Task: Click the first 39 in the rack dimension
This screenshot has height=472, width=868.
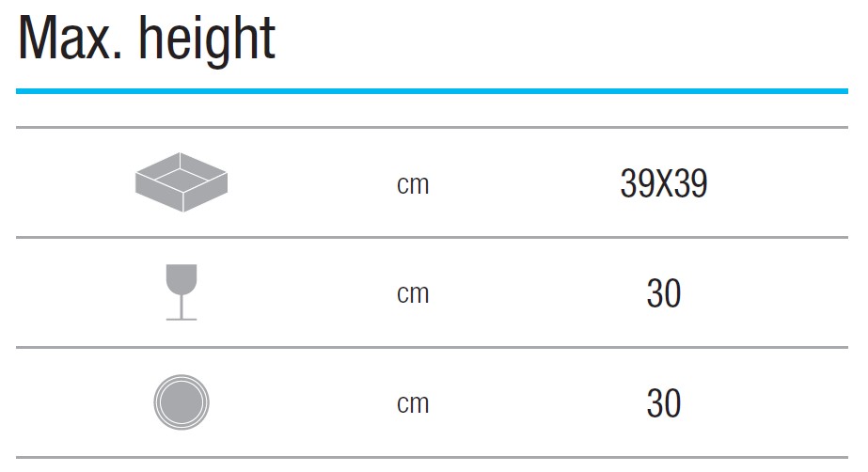Action: (x=637, y=184)
